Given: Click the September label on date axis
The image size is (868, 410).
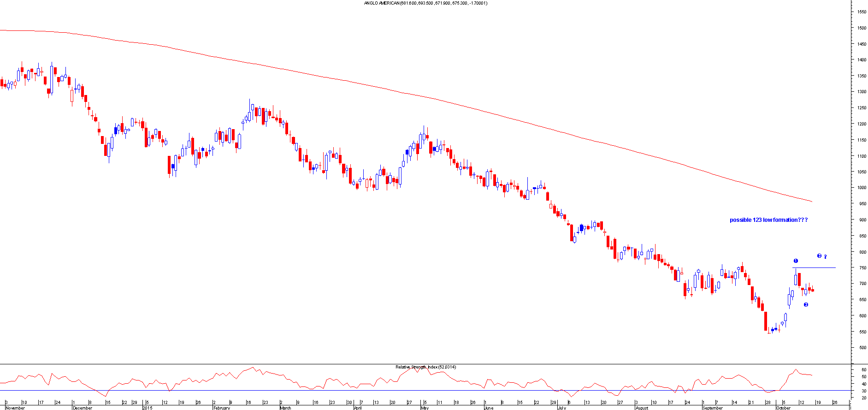Looking at the screenshot, I should click(713, 408).
